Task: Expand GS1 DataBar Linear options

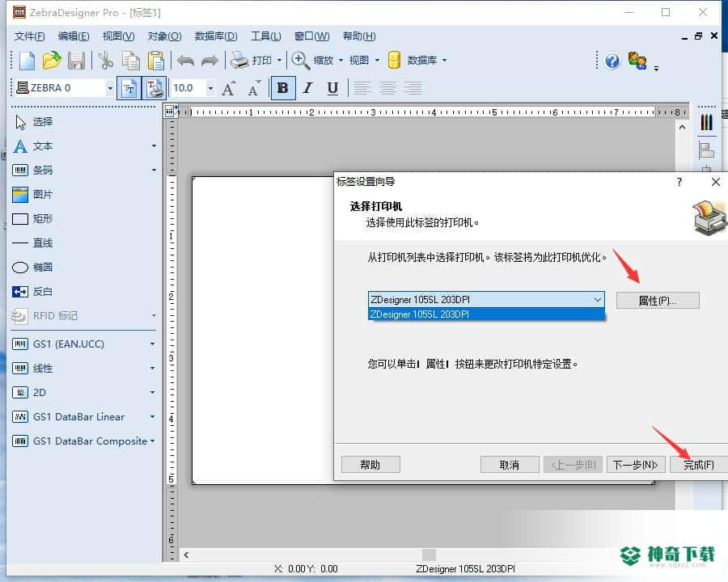Action: [x=152, y=417]
